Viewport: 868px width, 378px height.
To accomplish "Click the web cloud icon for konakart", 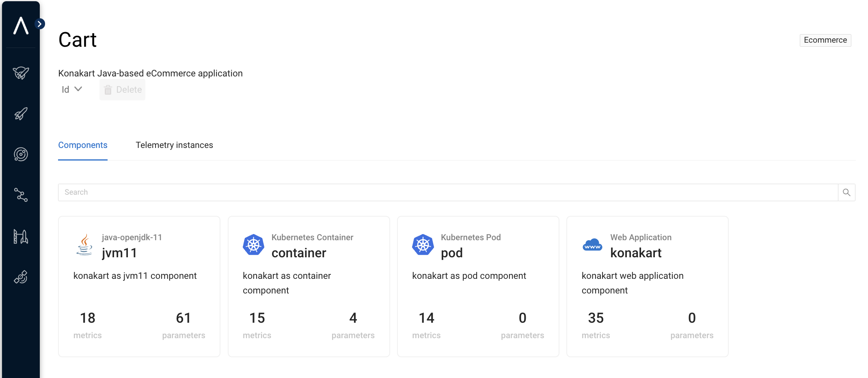I will 592,245.
